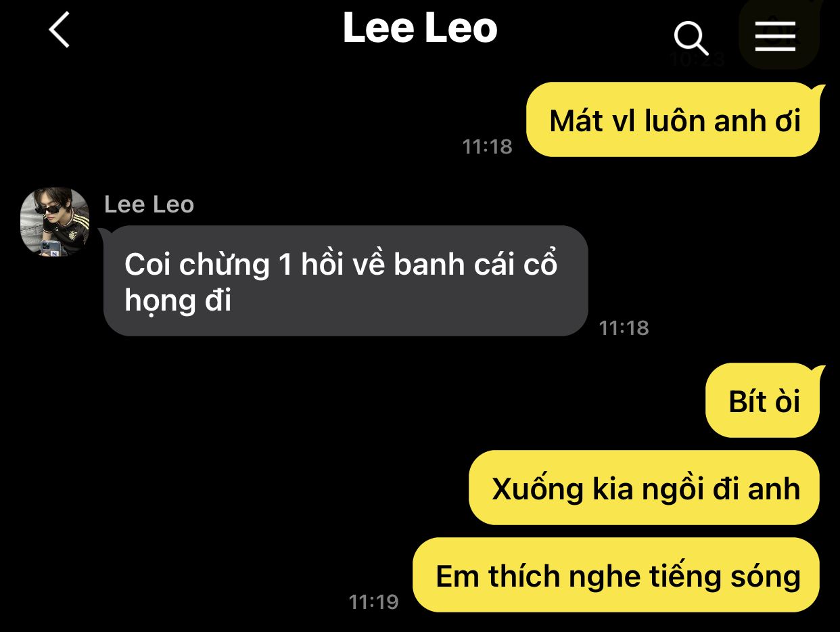This screenshot has height=632, width=840.
Task: Go back using the left arrow
Action: tap(60, 30)
